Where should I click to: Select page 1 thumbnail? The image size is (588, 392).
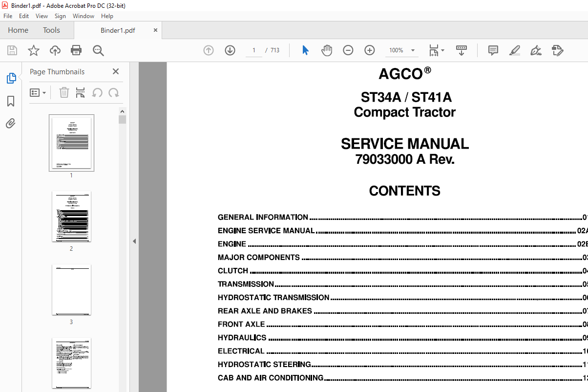coord(71,143)
